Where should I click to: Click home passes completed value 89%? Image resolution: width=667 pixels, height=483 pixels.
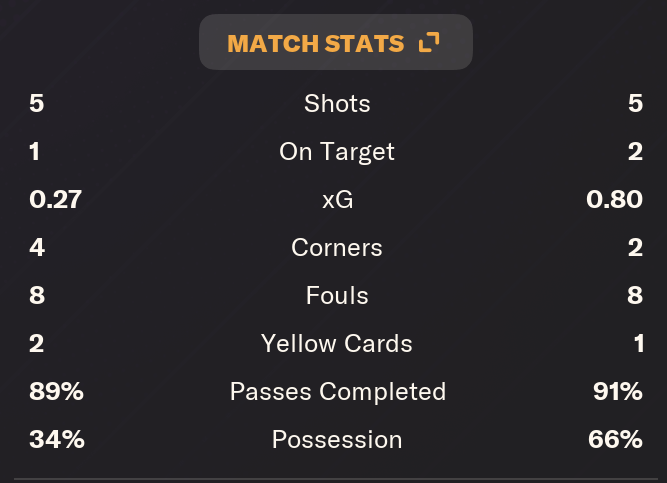pos(56,392)
